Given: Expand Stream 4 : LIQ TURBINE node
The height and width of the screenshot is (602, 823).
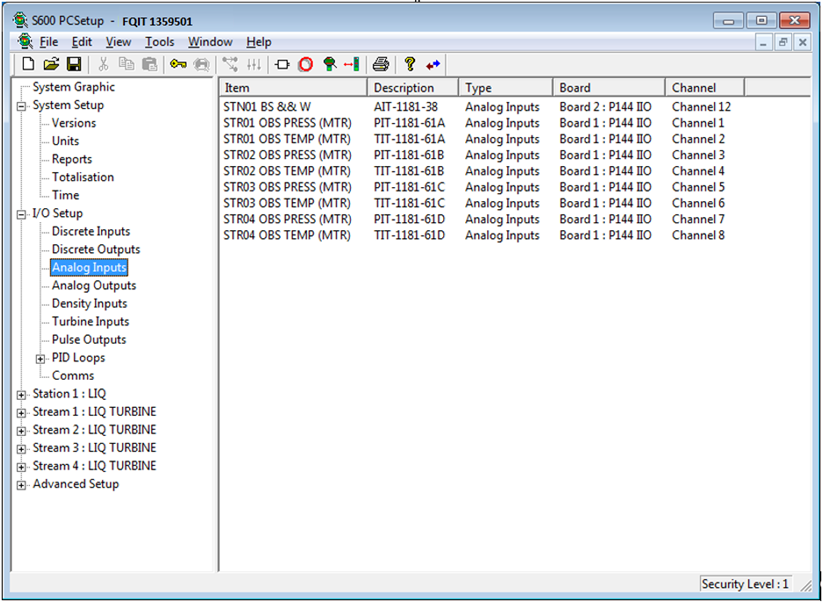Looking at the screenshot, I should tap(22, 467).
